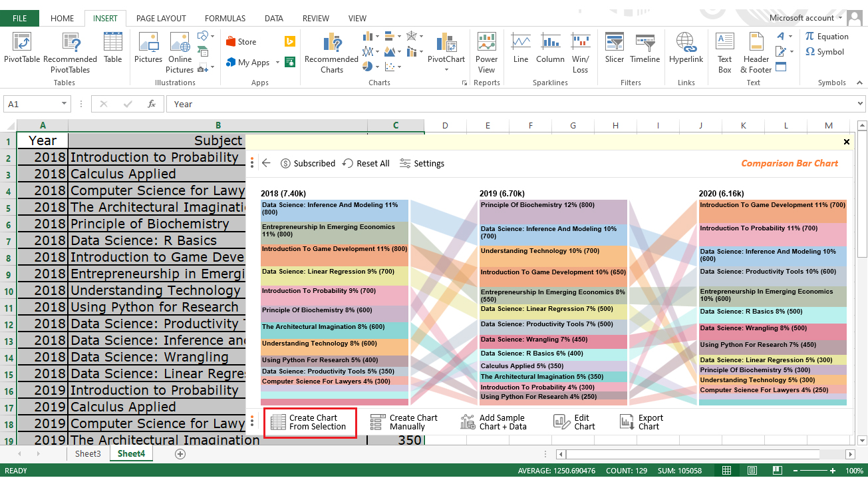Switch to Page Layout view
This screenshot has width=868, height=486.
(x=752, y=471)
